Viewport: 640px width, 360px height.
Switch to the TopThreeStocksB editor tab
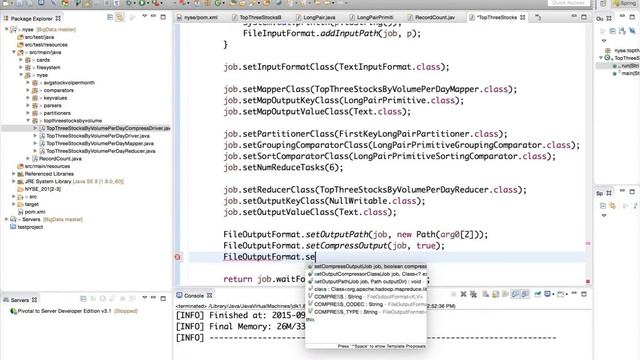[x=256, y=18]
